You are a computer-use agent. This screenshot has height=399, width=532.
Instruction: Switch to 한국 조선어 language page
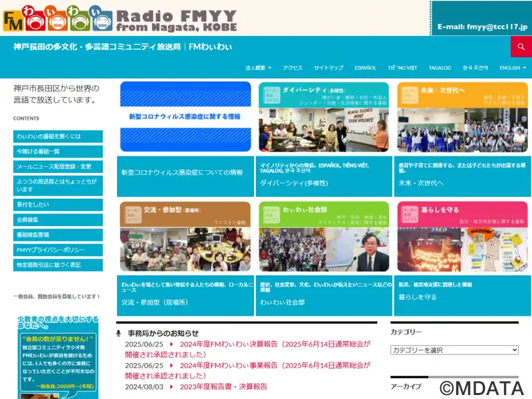475,68
